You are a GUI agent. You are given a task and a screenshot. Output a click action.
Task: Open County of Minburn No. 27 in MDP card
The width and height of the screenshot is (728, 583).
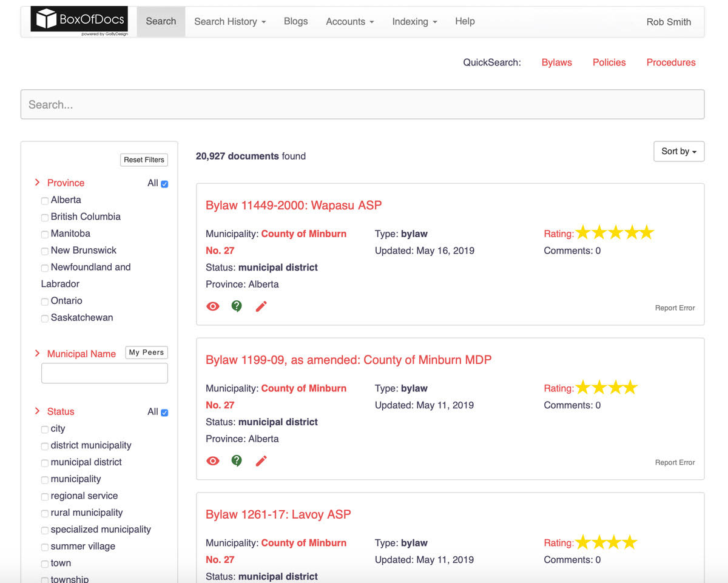(x=276, y=397)
